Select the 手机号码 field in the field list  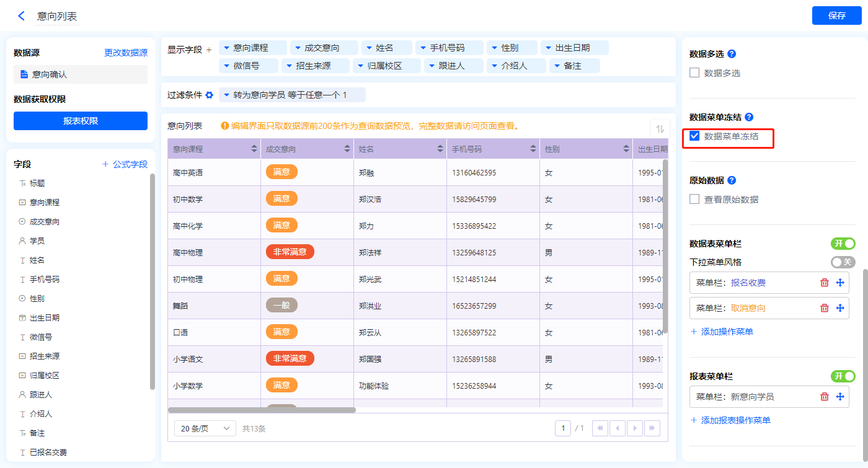(45, 279)
